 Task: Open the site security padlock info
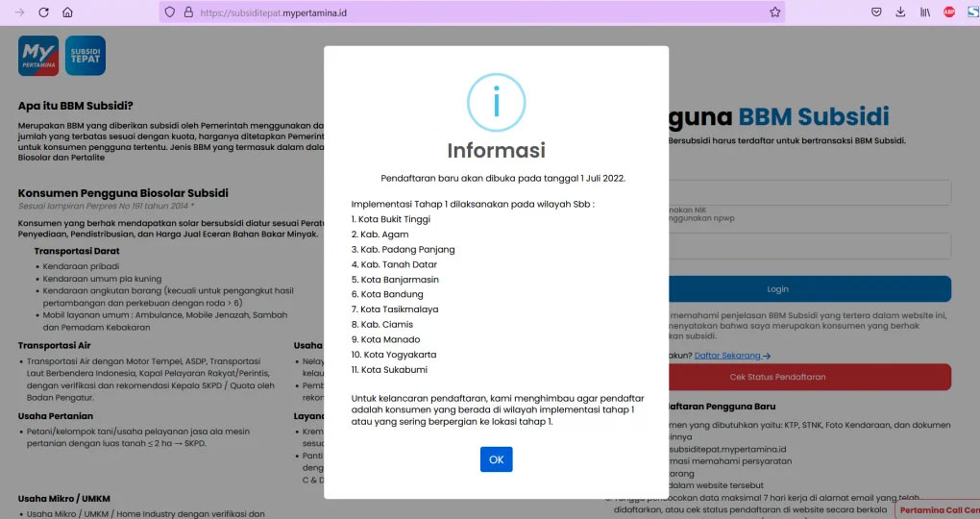coord(189,12)
